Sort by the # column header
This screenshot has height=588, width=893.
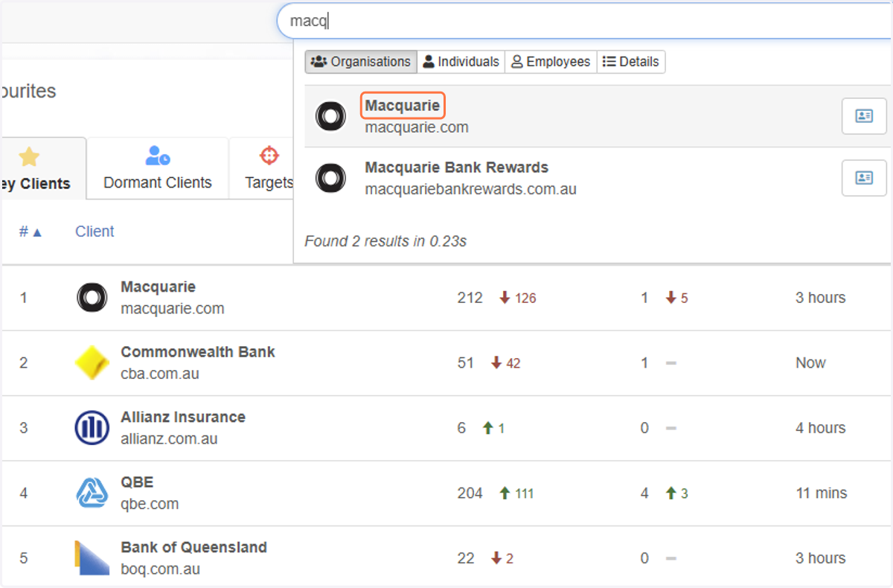31,231
